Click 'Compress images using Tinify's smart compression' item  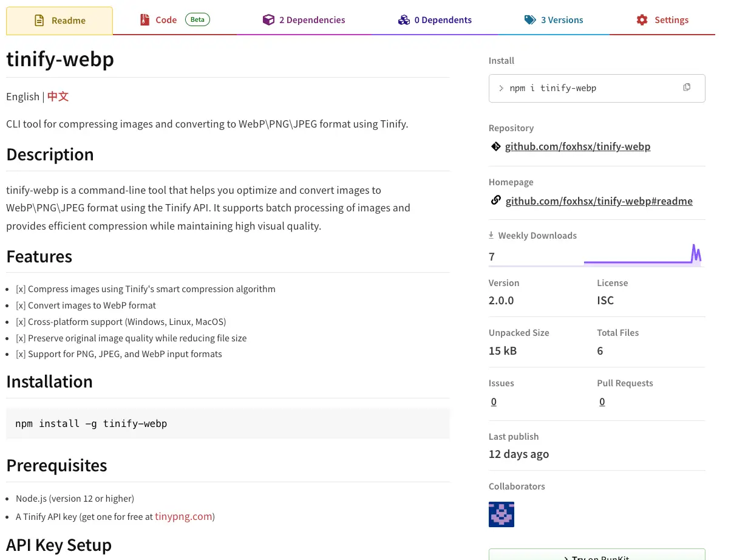[x=146, y=289]
